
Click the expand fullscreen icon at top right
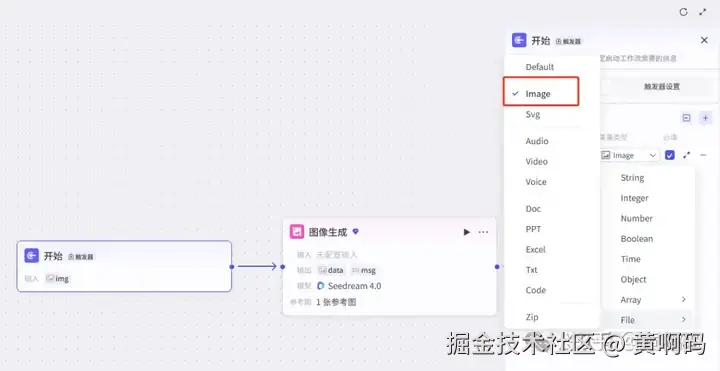coord(703,12)
